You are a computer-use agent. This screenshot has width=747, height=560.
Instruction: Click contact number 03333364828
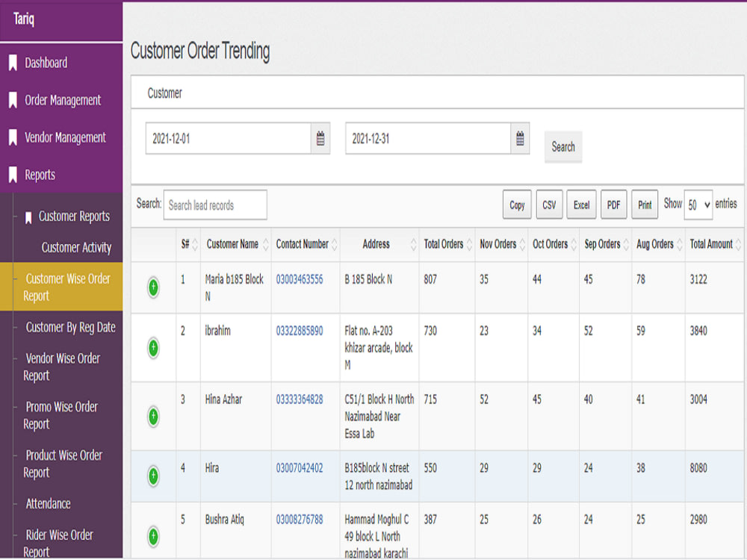click(x=300, y=399)
